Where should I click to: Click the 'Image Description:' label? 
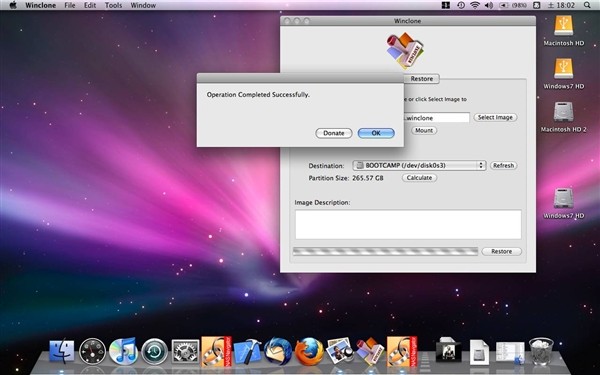pos(322,202)
